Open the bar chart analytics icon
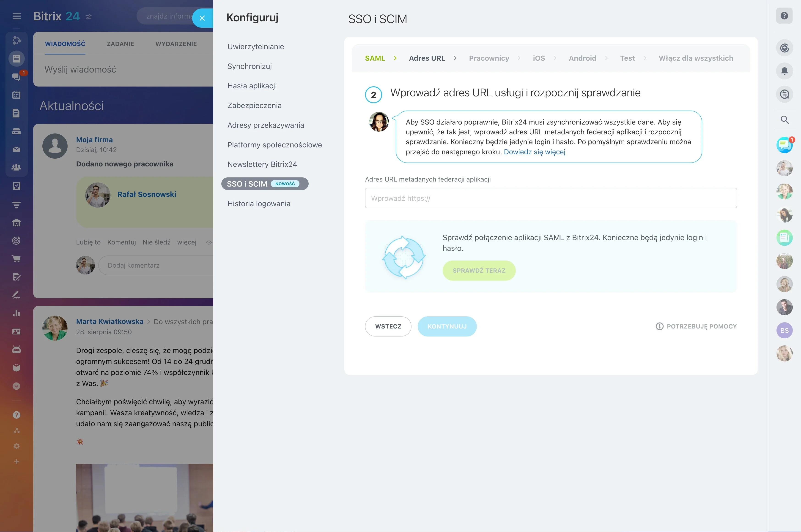This screenshot has width=801, height=532. [x=16, y=313]
